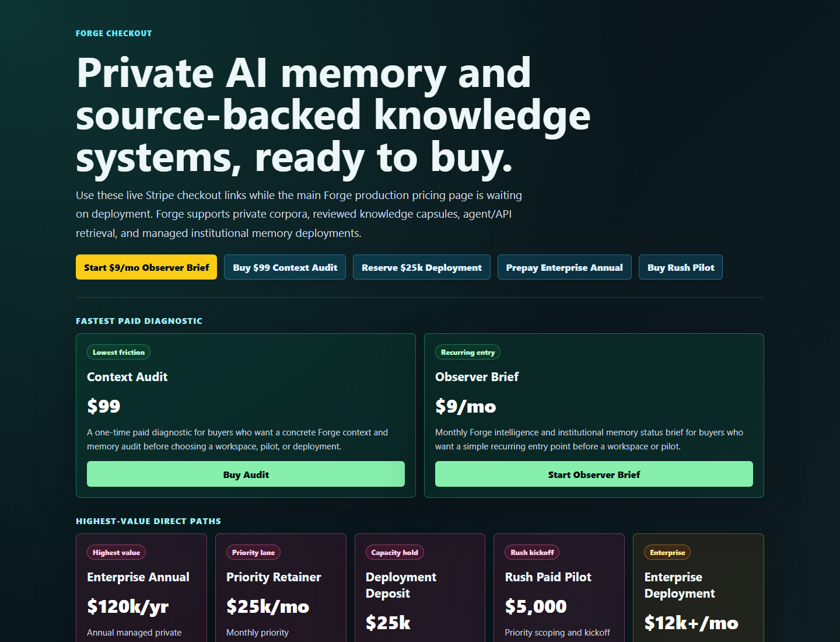Click the green Start Observer Brief button

coord(594,474)
